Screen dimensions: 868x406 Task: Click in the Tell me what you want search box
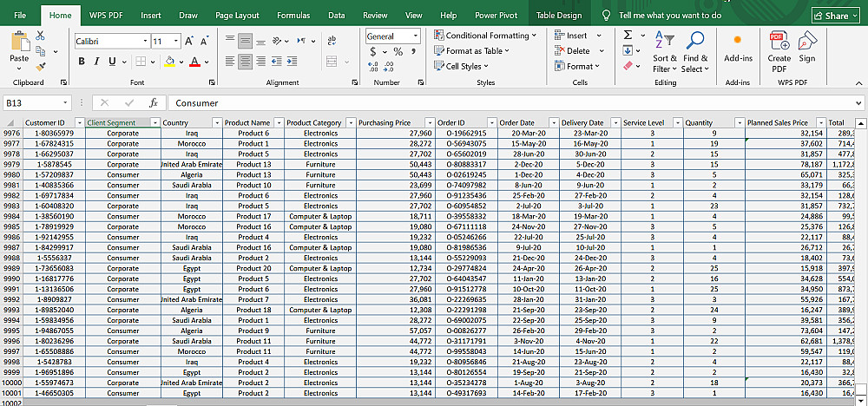pyautogui.click(x=670, y=16)
